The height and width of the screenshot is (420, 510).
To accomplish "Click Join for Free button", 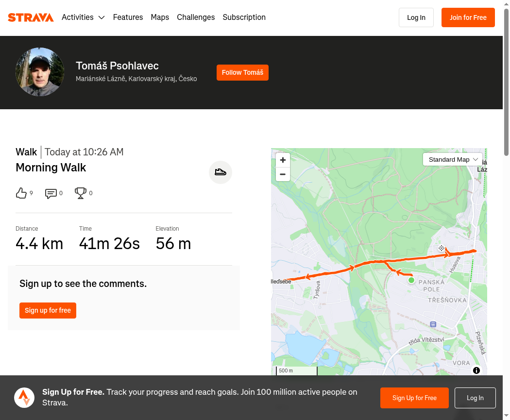I will (468, 17).
